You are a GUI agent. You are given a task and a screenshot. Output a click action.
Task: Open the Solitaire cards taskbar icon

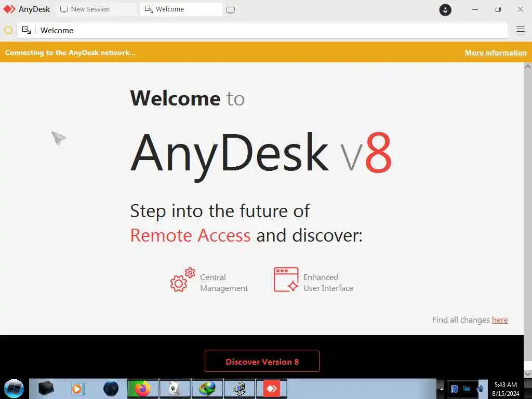(175, 389)
